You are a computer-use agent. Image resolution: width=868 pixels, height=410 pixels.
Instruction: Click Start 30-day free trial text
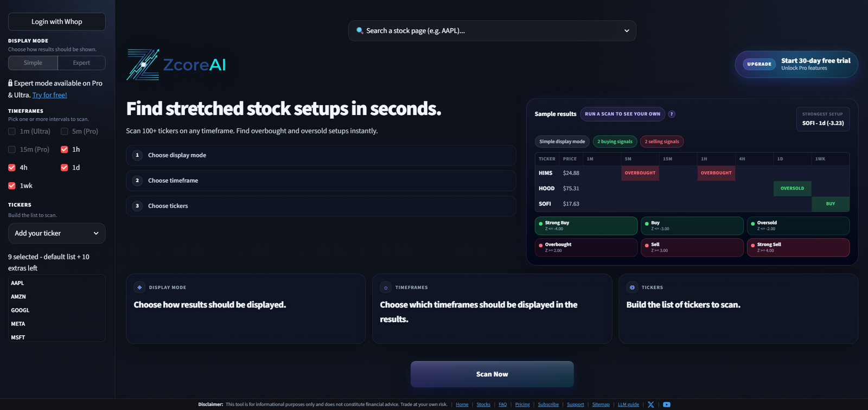(816, 61)
